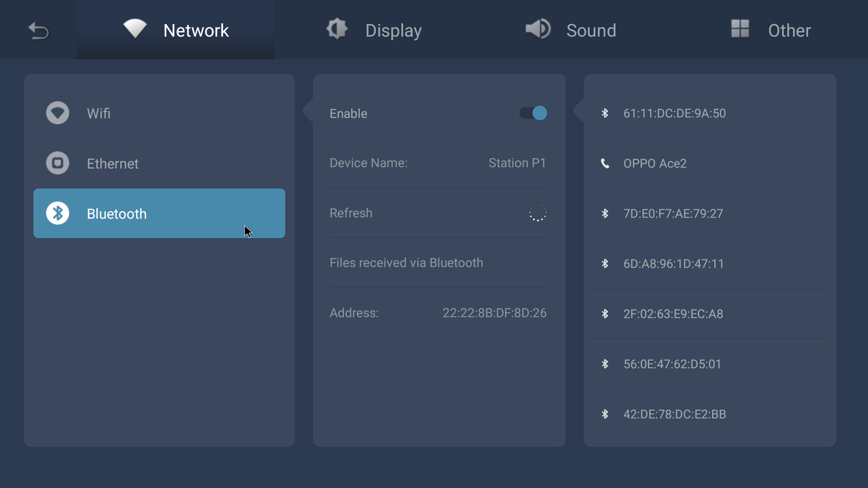The width and height of the screenshot is (868, 488).
Task: Click the Sound speaker icon
Action: click(x=538, y=29)
